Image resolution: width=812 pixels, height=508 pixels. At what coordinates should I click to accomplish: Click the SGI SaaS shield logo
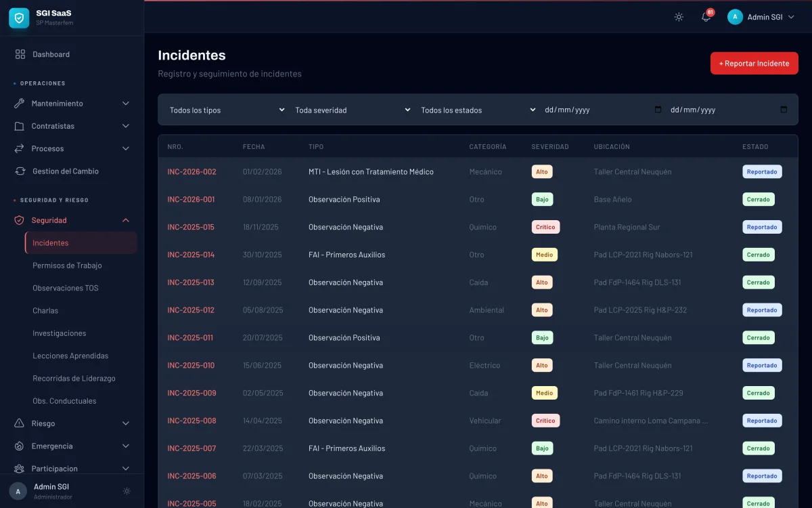pos(19,18)
